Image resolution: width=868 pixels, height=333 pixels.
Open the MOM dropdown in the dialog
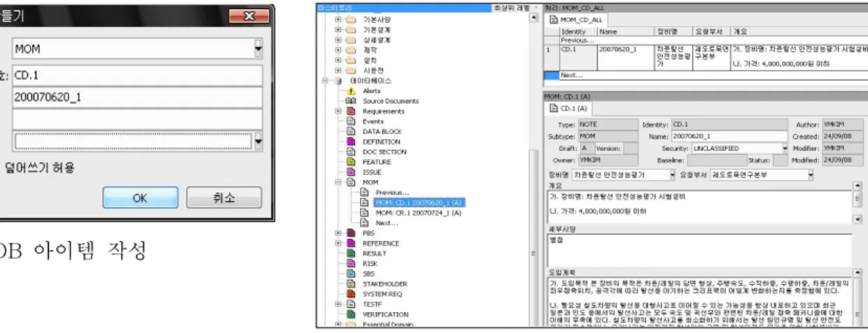[x=258, y=50]
